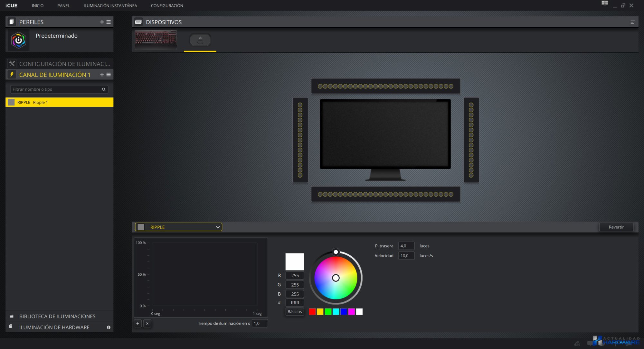Add a point with graph plus button

(x=138, y=323)
